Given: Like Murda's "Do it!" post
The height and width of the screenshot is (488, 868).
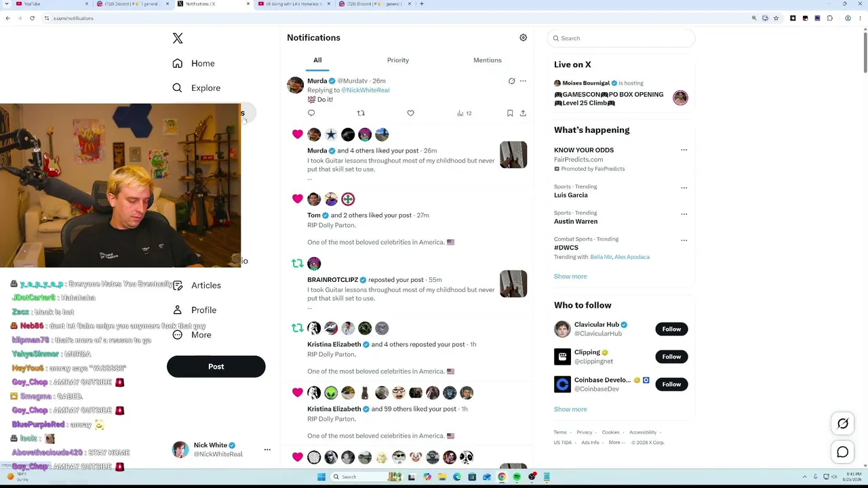Looking at the screenshot, I should tap(410, 113).
